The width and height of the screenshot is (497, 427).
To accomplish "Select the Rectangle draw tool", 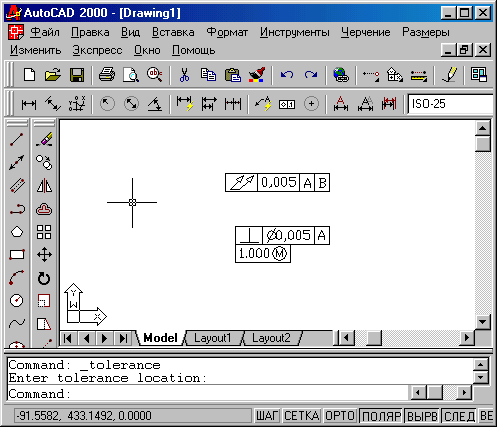I will click(17, 255).
